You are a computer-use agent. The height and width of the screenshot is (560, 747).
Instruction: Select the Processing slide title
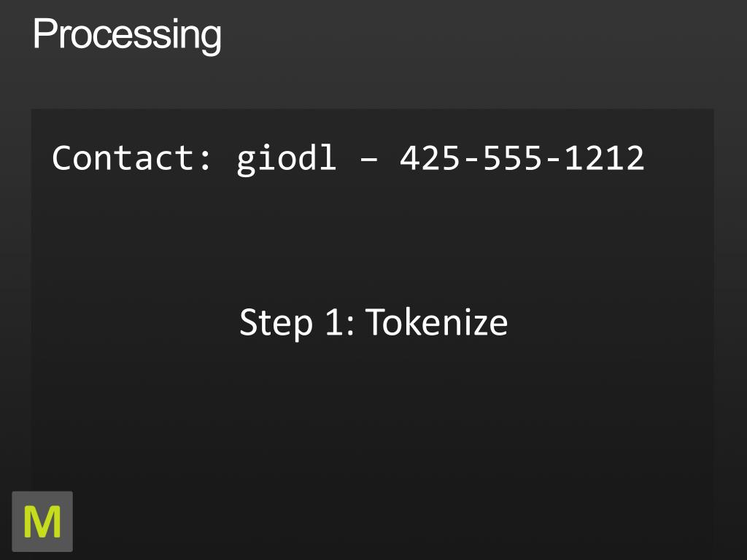[x=127, y=35]
